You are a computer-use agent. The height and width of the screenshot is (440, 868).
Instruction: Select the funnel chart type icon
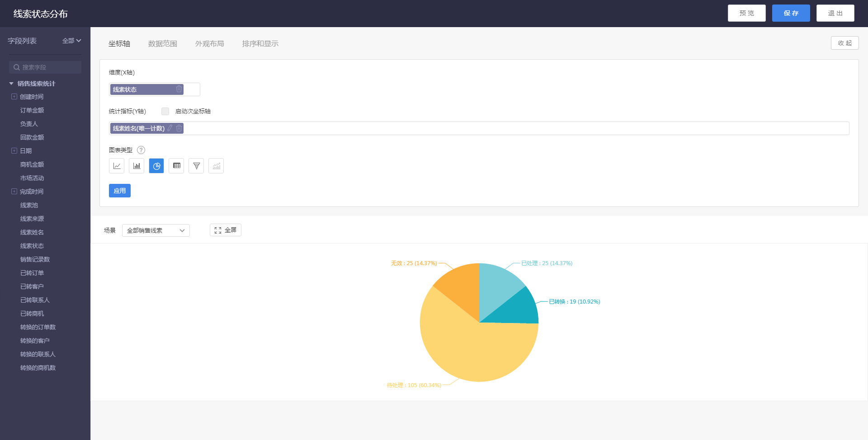(196, 166)
